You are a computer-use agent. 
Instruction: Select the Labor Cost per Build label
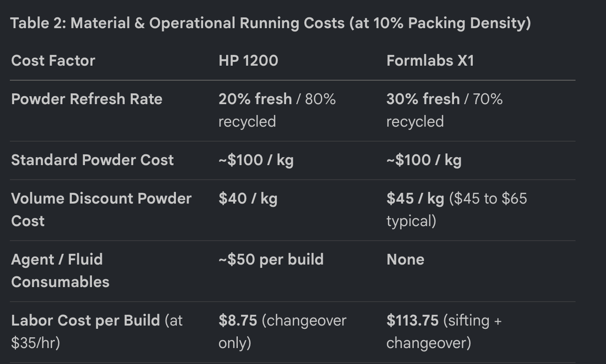point(97,332)
